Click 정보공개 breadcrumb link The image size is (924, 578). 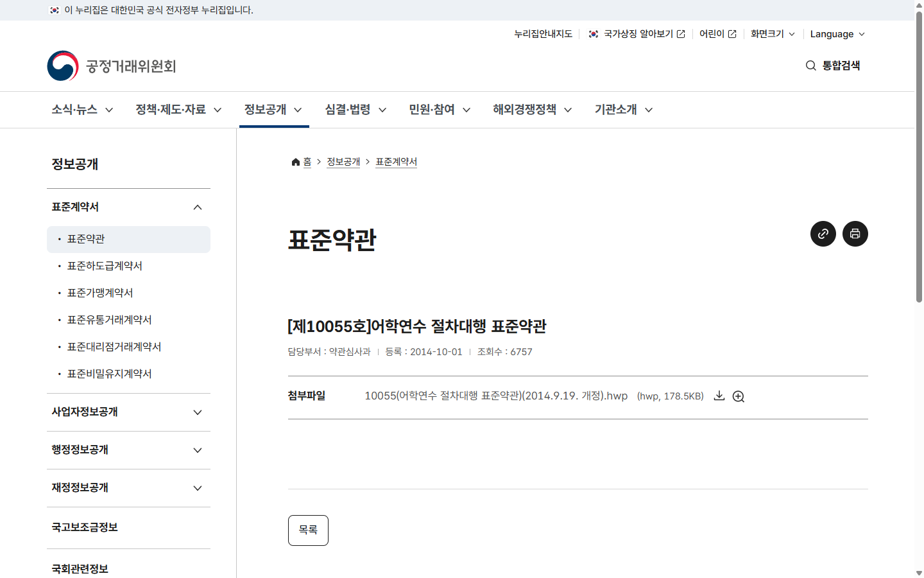click(x=343, y=162)
